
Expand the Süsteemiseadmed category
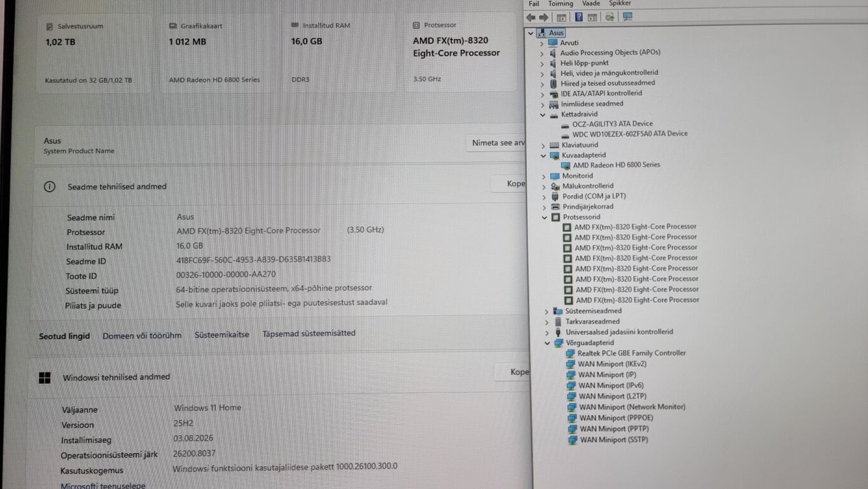pos(546,311)
